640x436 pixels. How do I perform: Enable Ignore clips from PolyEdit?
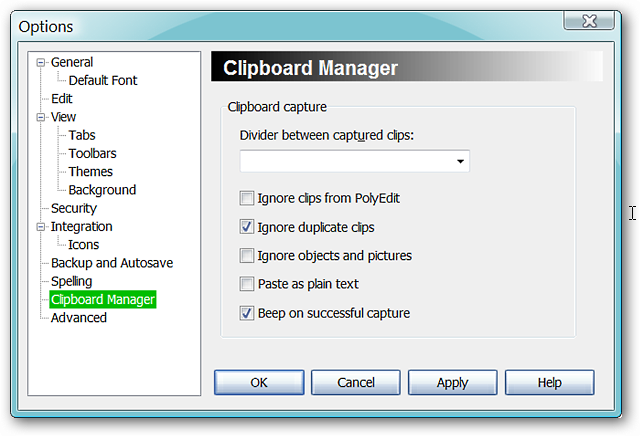click(x=247, y=198)
